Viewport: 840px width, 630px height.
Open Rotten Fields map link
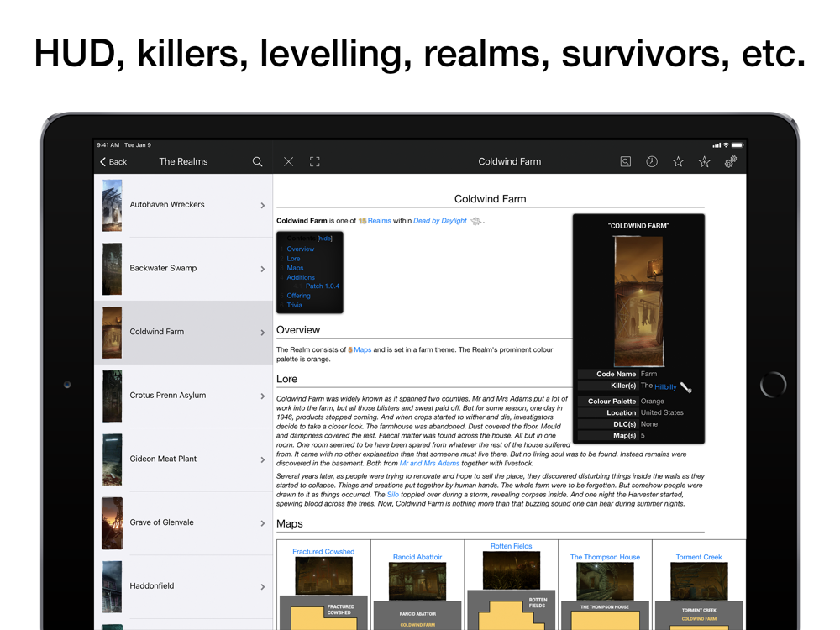click(511, 546)
